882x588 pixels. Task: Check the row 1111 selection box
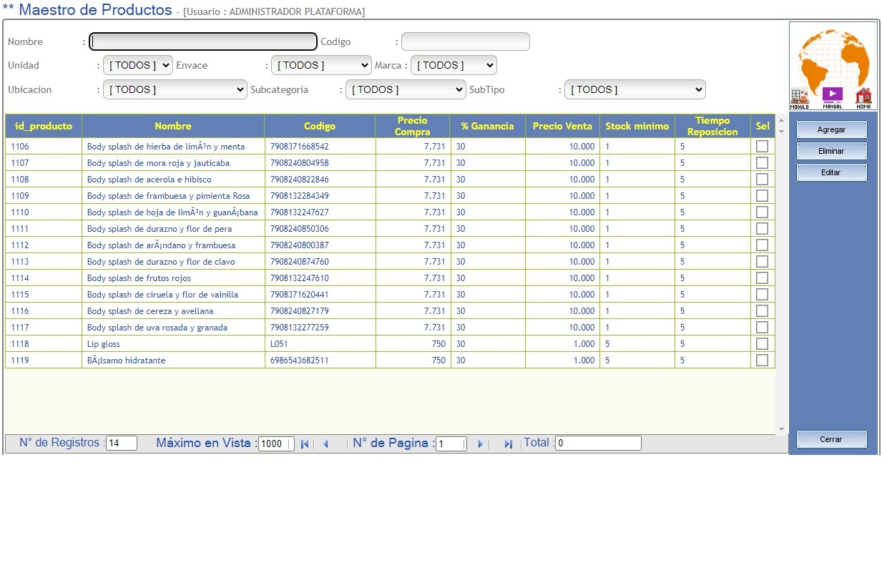tap(762, 228)
